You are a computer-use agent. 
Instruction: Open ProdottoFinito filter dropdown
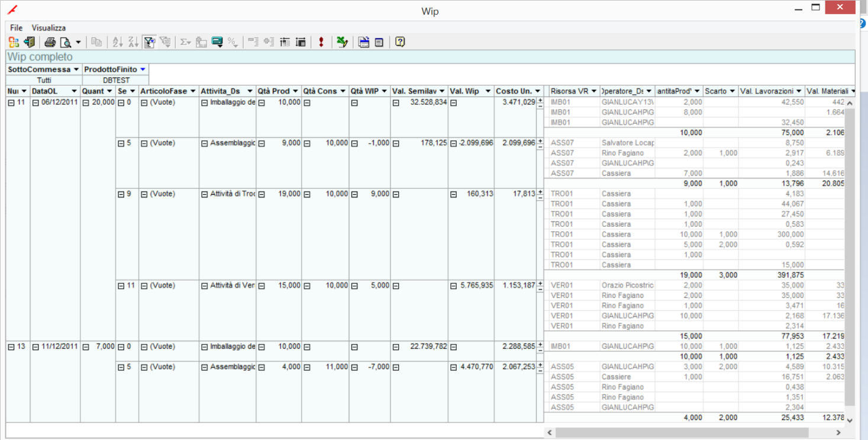[x=143, y=70]
